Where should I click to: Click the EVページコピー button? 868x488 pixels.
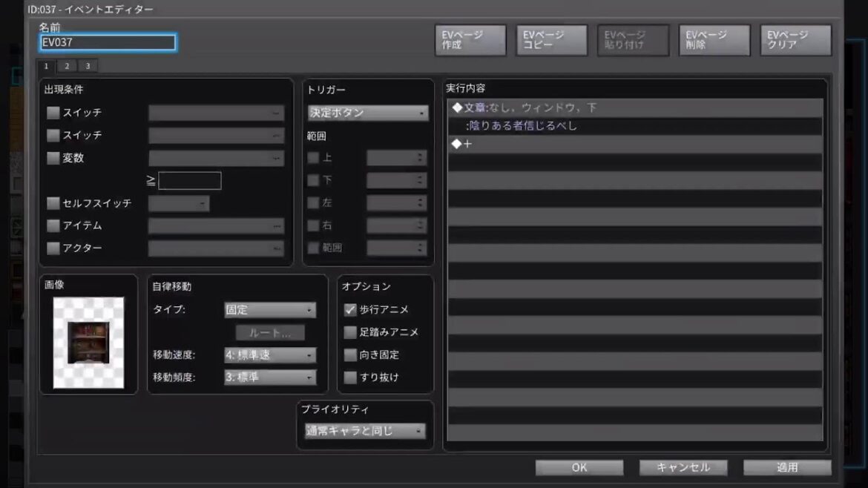[551, 40]
